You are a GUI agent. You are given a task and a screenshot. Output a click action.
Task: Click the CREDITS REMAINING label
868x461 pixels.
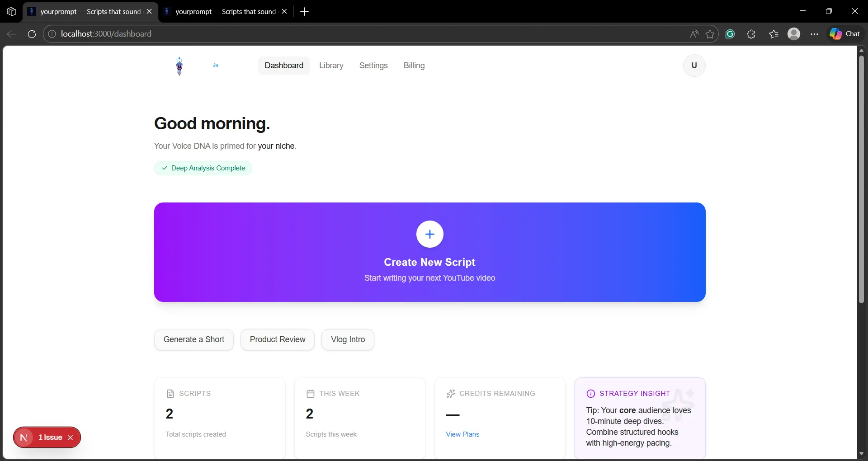tap(497, 394)
